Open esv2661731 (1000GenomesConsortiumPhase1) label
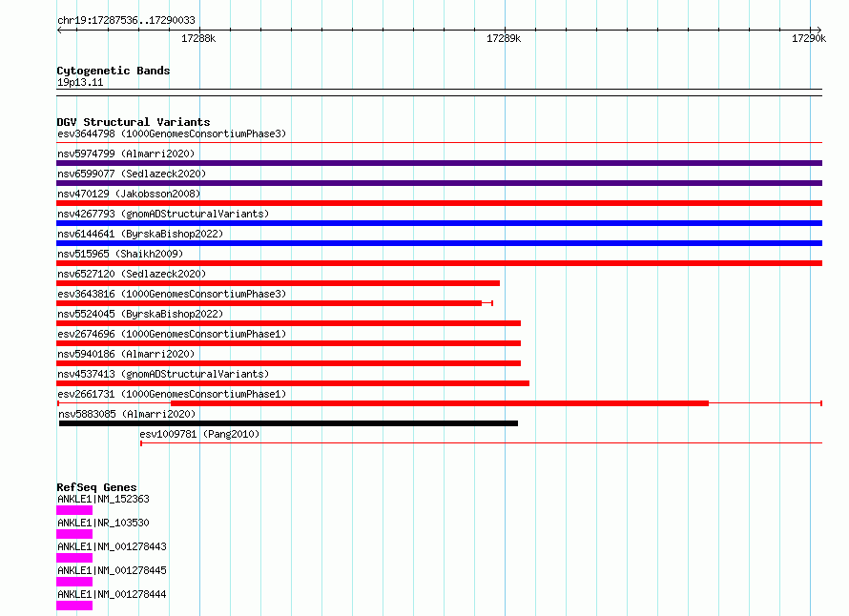 [x=172, y=394]
